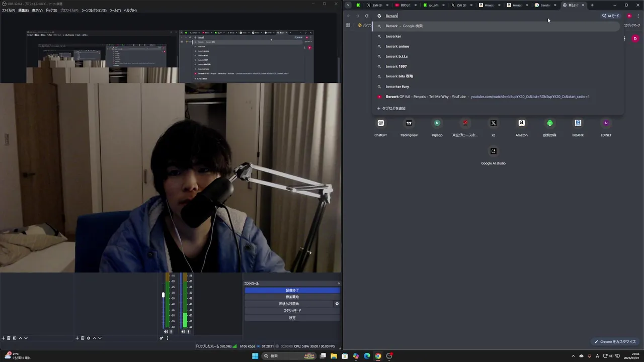Move the selected scene down
Viewport: 644px width, 362px height.
coord(26,338)
